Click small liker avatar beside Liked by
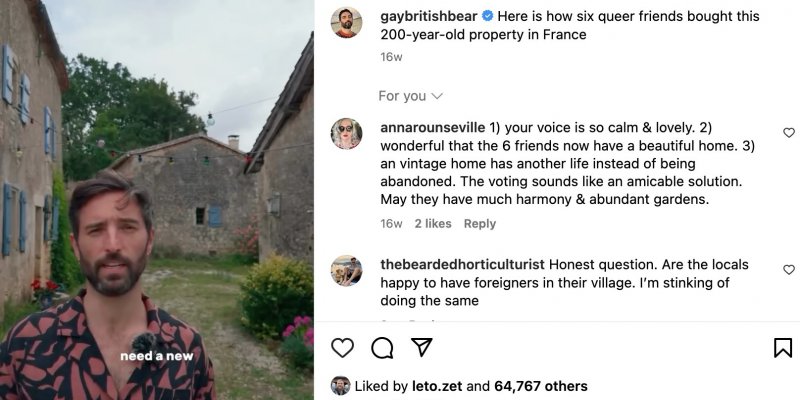This screenshot has width=800, height=400. pyautogui.click(x=340, y=386)
